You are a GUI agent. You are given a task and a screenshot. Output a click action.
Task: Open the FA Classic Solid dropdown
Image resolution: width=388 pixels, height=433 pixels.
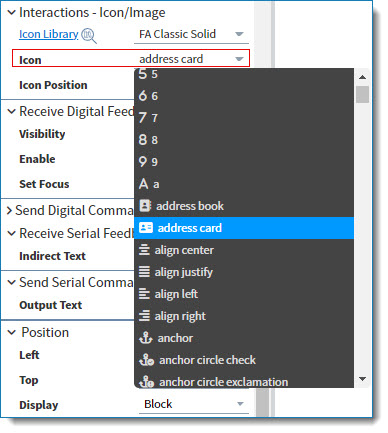pos(191,34)
